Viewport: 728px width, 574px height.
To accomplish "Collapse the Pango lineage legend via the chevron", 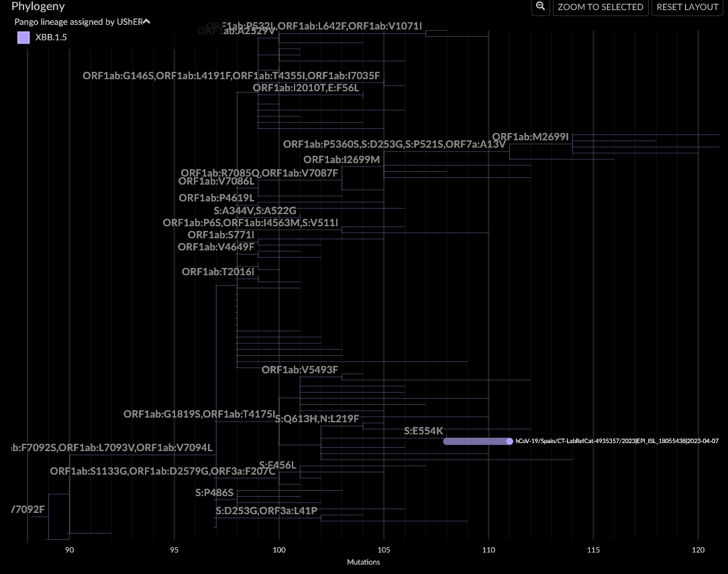I will [145, 21].
